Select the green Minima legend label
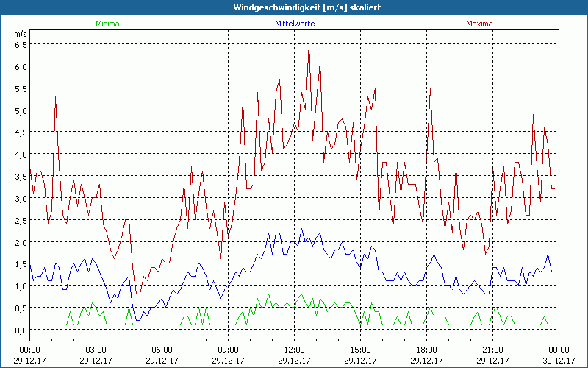Image resolution: width=588 pixels, height=368 pixels. [107, 24]
